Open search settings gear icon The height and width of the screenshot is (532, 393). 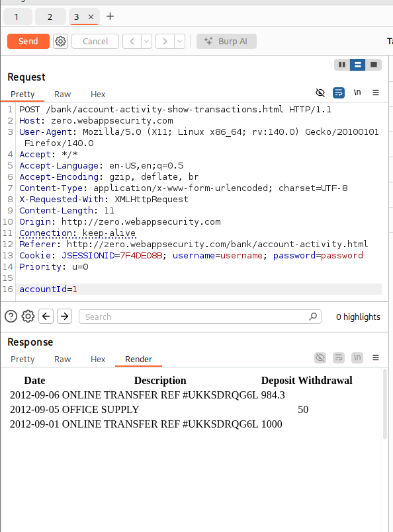28,317
